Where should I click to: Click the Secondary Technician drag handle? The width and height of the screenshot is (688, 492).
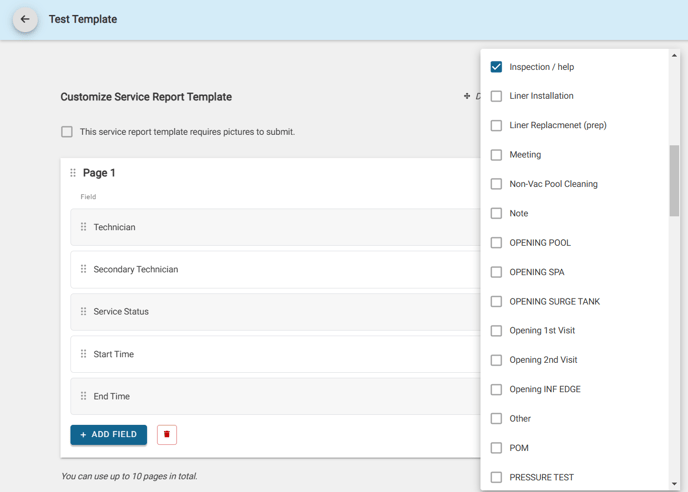(83, 269)
